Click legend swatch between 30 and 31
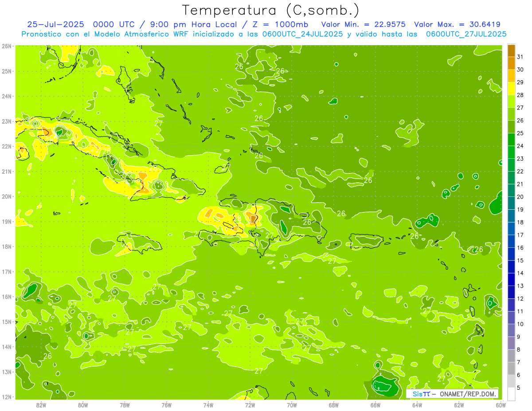The width and height of the screenshot is (532, 411). 512,63
